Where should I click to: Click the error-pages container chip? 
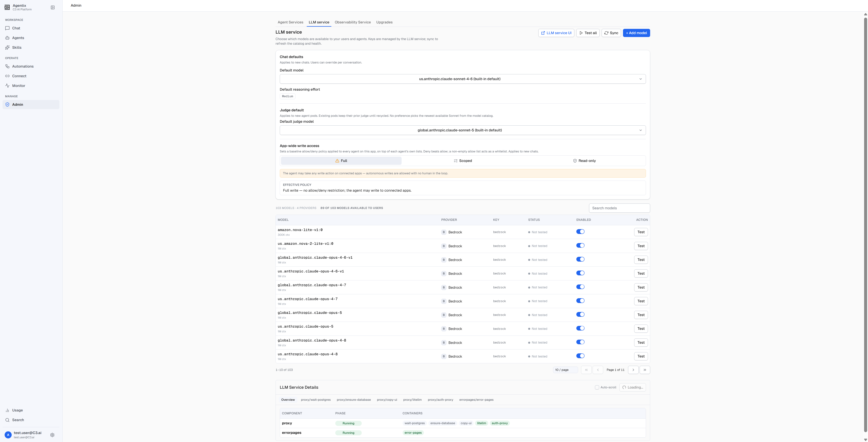(413, 432)
